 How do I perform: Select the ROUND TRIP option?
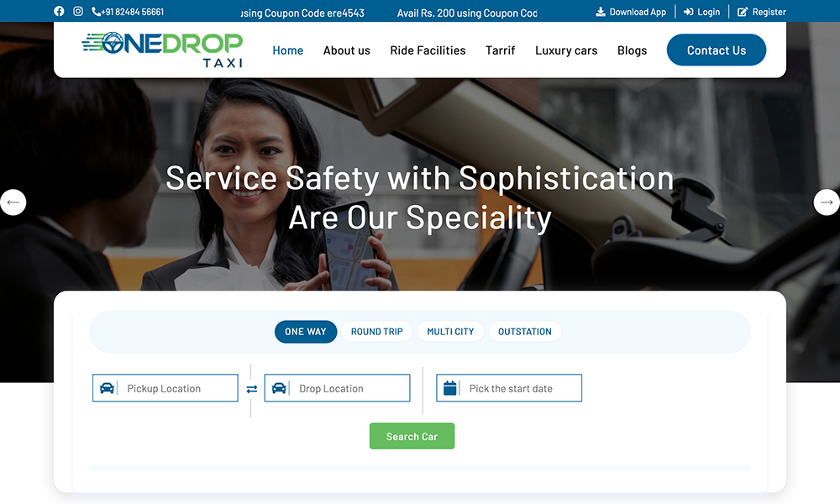376,332
